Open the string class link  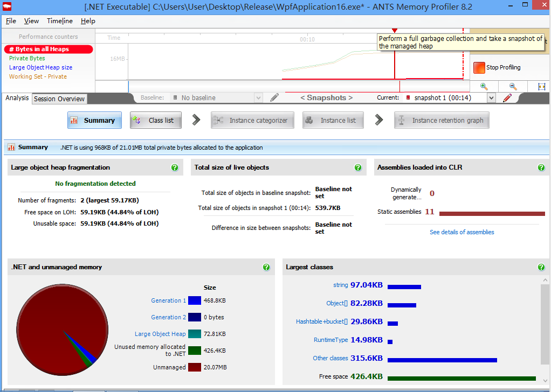pos(341,285)
